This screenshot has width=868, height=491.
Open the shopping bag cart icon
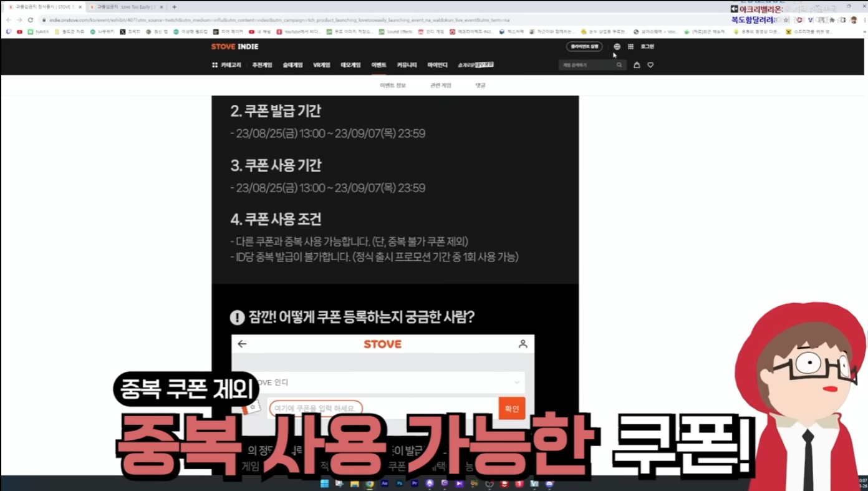pos(637,65)
